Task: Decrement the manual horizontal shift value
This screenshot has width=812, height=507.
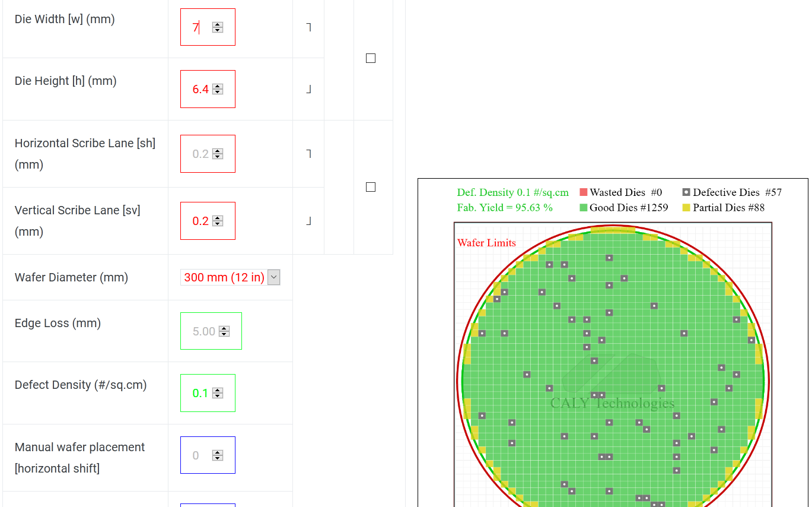Action: click(218, 458)
